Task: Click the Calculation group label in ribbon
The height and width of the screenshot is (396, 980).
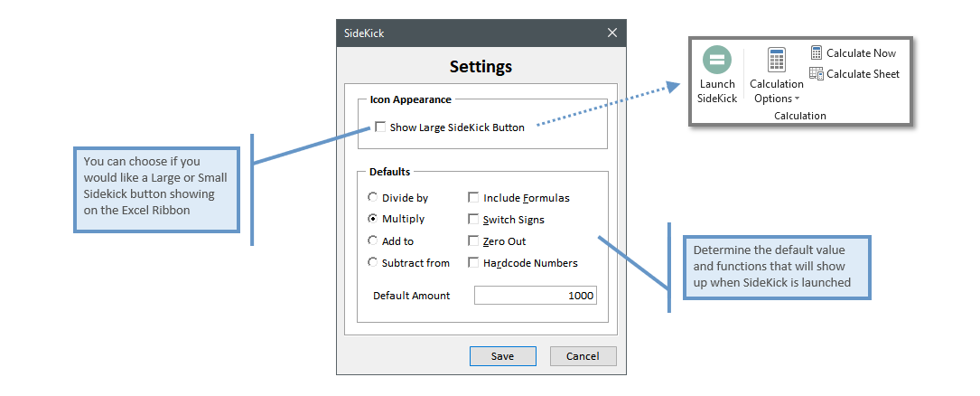Action: click(x=800, y=116)
